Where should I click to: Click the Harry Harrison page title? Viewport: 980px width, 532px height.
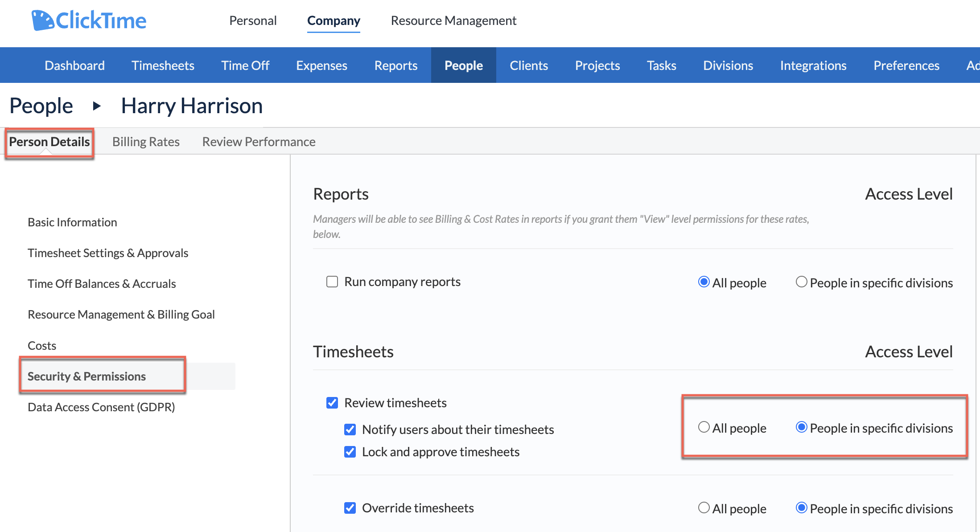pos(192,106)
